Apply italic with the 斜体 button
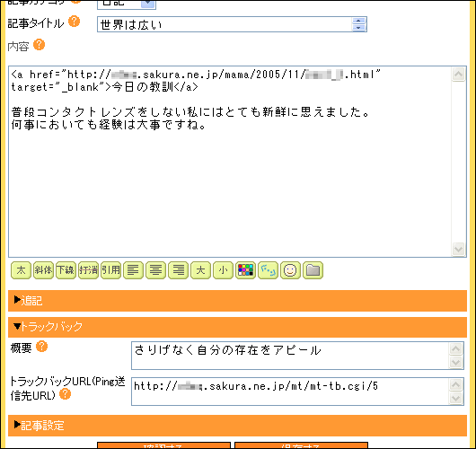Screen dimensions: 476x449 pyautogui.click(x=43, y=270)
